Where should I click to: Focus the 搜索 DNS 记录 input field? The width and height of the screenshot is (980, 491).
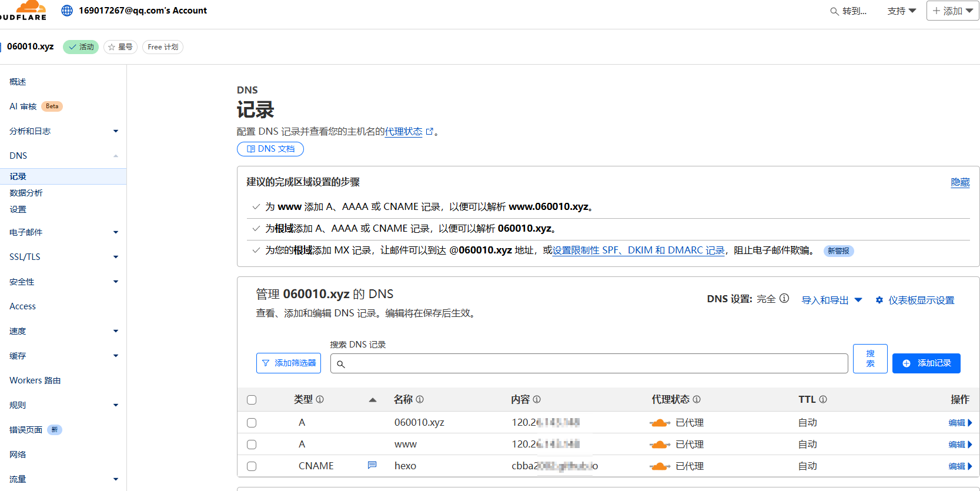pos(589,363)
